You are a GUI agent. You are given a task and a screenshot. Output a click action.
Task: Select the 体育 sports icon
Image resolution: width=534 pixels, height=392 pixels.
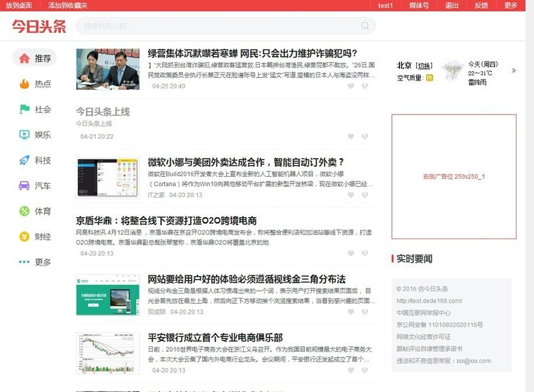click(24, 211)
